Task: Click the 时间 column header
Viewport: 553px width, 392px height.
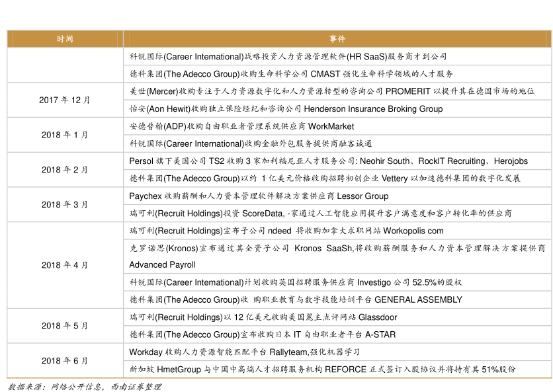Action: click(65, 39)
